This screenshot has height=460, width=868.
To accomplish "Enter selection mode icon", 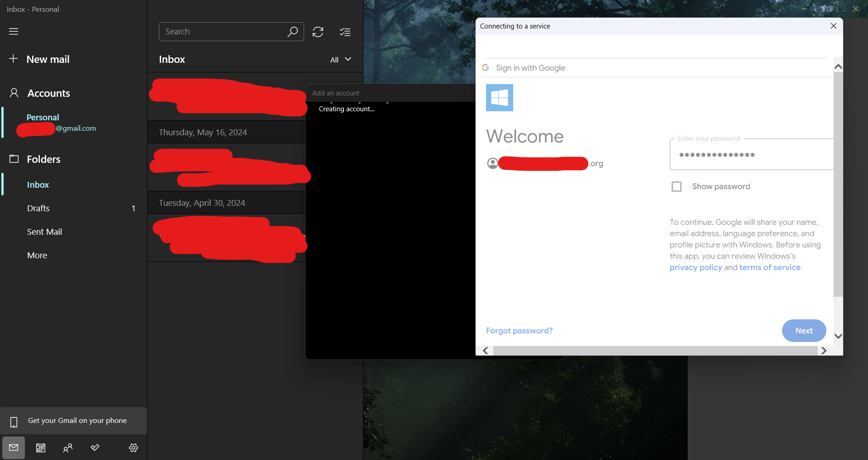I will coord(345,32).
